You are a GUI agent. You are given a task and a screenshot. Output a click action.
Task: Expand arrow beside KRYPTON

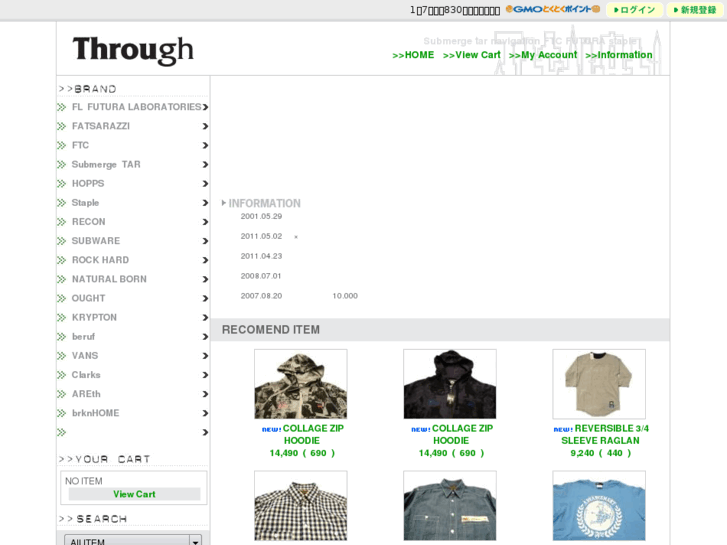click(205, 318)
